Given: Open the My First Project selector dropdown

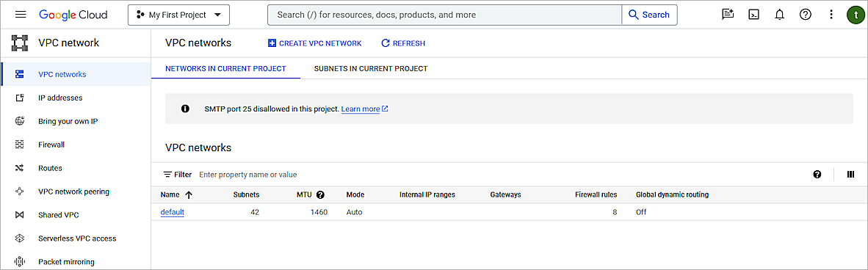Looking at the screenshot, I should pyautogui.click(x=178, y=15).
